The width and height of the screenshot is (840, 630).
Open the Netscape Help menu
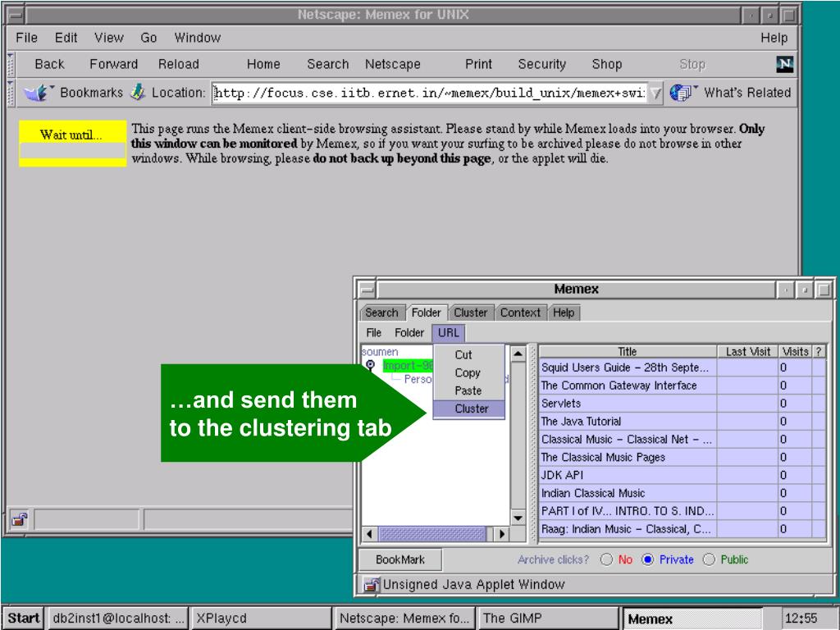tap(774, 38)
